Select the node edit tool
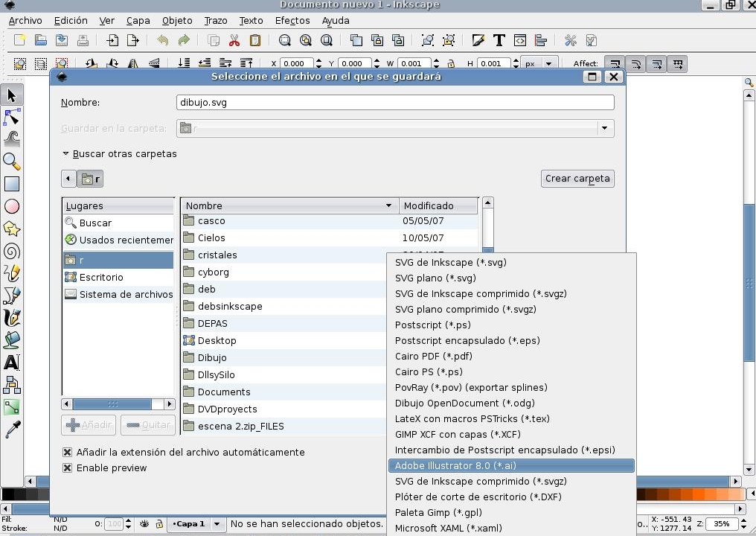 [12, 117]
